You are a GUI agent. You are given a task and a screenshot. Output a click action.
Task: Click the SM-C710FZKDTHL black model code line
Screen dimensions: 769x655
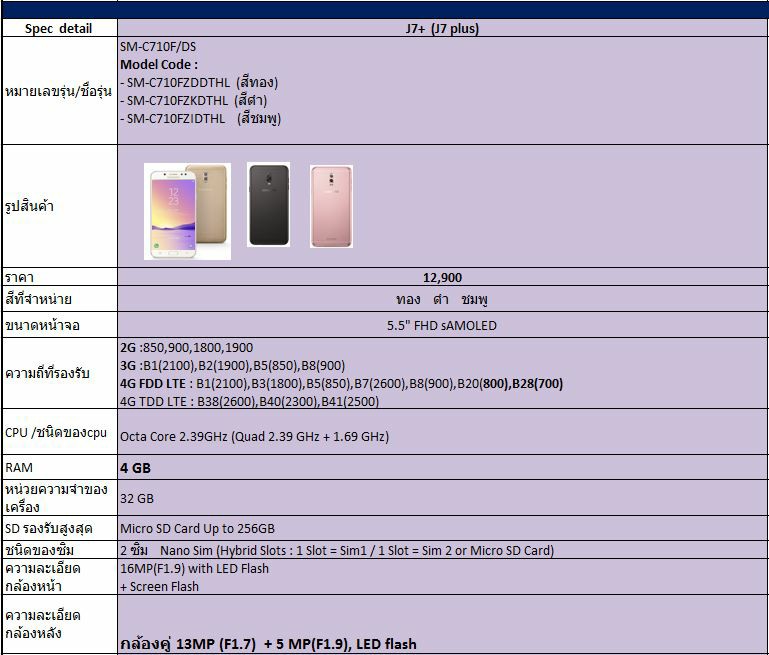point(194,100)
